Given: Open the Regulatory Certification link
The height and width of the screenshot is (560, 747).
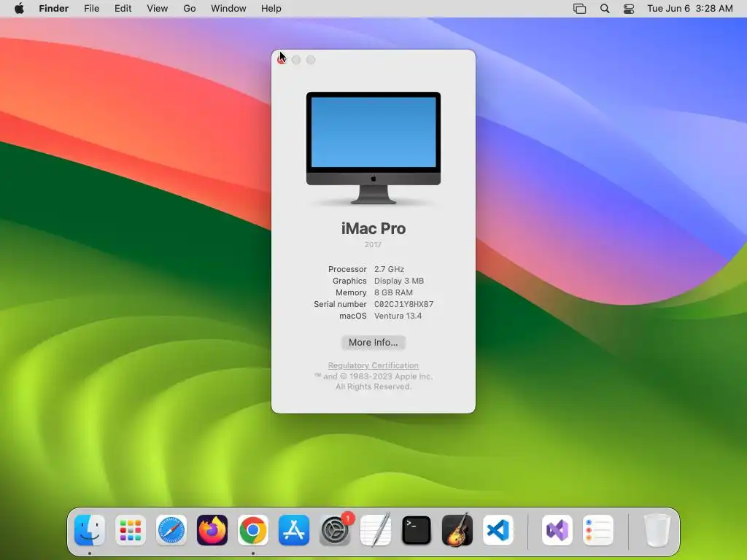Looking at the screenshot, I should click(x=373, y=365).
